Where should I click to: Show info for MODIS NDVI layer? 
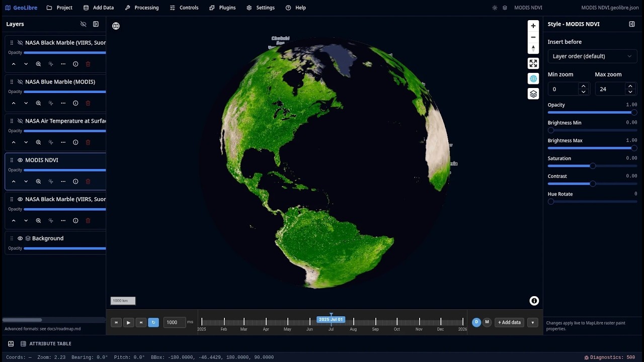tap(75, 182)
